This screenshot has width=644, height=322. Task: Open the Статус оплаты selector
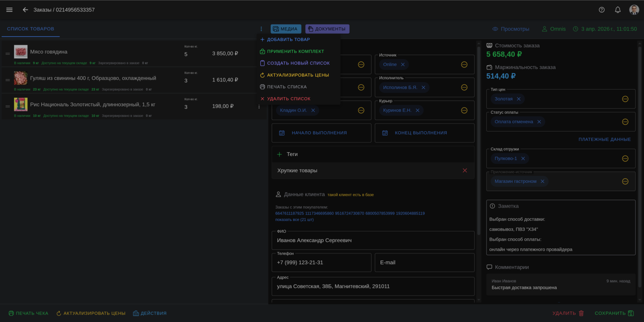click(x=625, y=122)
